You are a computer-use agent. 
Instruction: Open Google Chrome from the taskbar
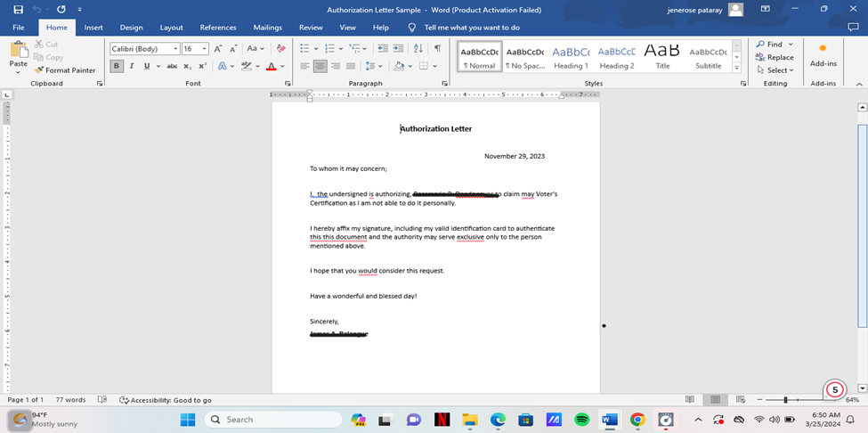point(637,420)
